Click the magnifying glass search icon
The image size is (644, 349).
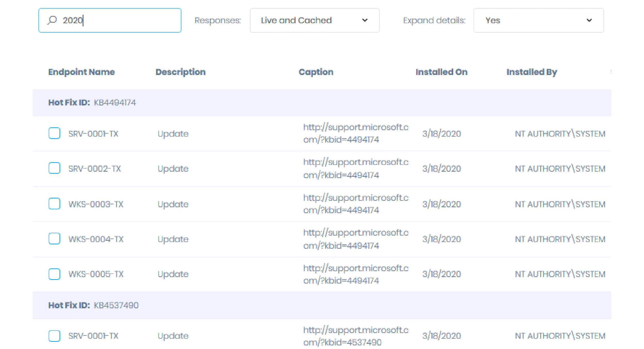point(52,20)
